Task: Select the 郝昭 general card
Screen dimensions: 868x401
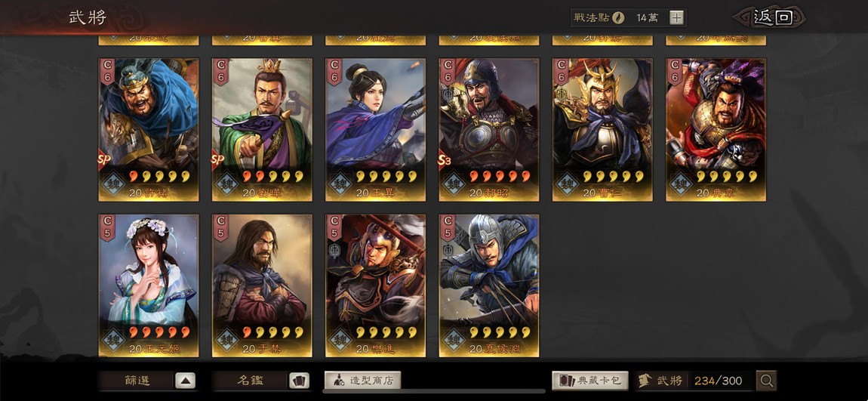Action: tap(489, 130)
